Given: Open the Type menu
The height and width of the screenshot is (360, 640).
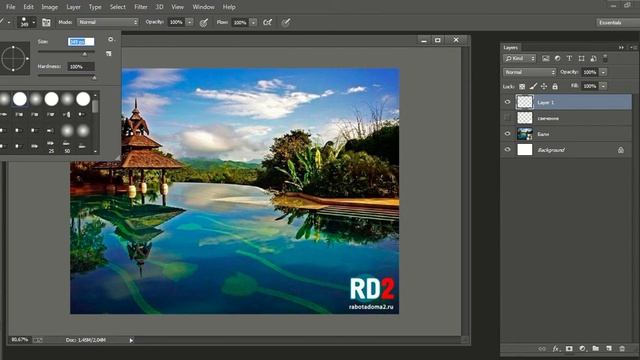Looking at the screenshot, I should tap(95, 7).
